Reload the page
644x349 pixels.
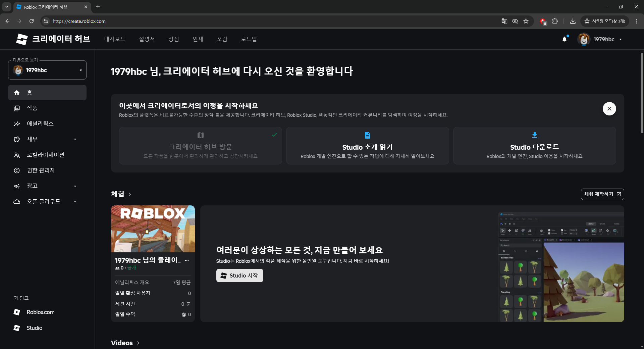32,21
